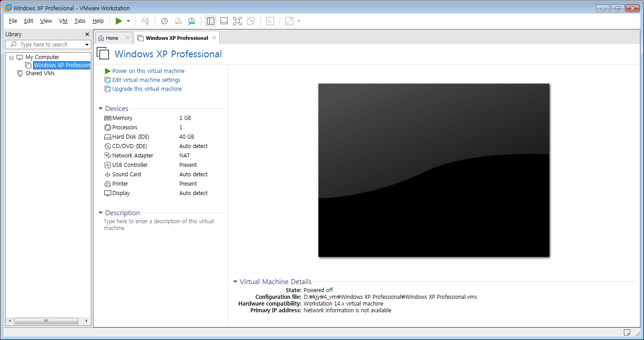This screenshot has width=644, height=340.
Task: Click Edit virtual machine settings
Action: [146, 80]
